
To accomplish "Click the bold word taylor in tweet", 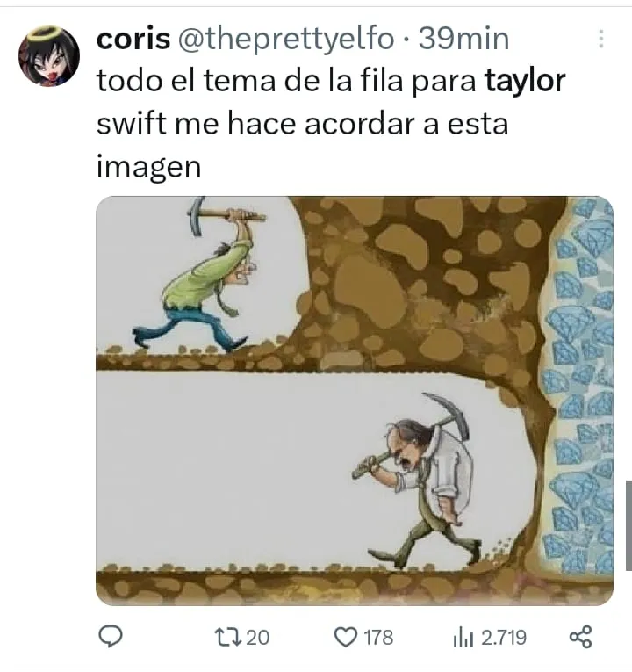I will [525, 81].
